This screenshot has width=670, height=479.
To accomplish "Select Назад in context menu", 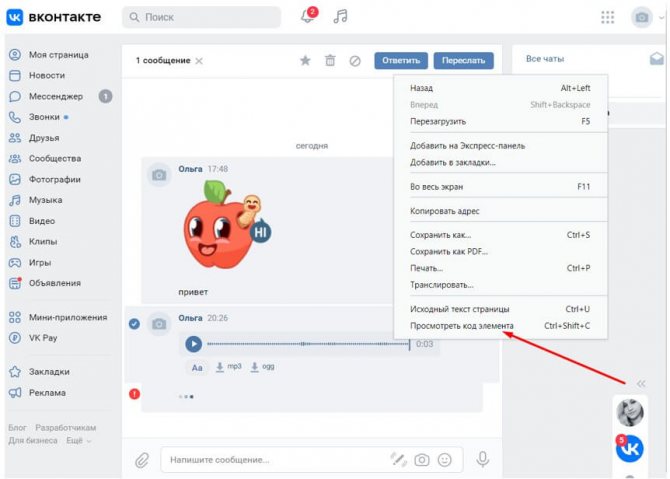I will [500, 88].
